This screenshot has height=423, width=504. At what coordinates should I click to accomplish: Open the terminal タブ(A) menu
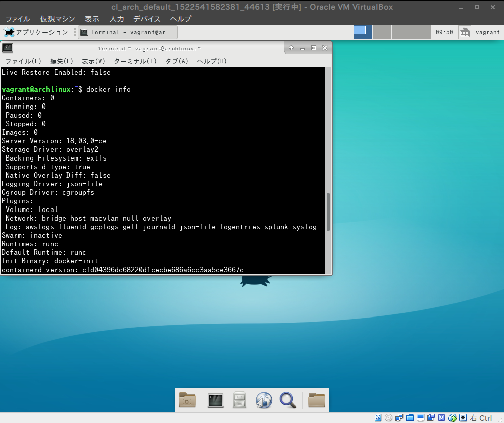pyautogui.click(x=176, y=61)
